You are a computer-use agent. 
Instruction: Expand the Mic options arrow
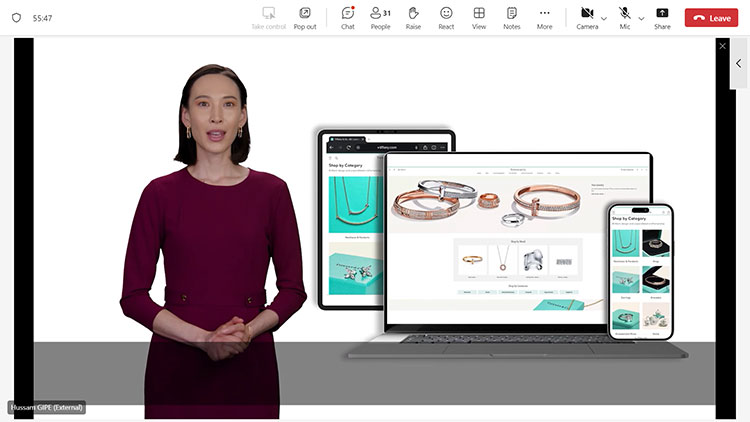point(641,18)
